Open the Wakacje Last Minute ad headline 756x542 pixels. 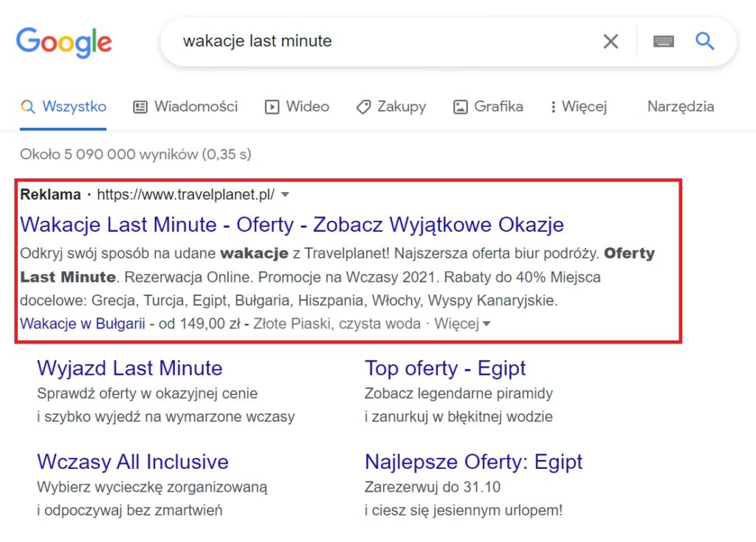(x=292, y=224)
